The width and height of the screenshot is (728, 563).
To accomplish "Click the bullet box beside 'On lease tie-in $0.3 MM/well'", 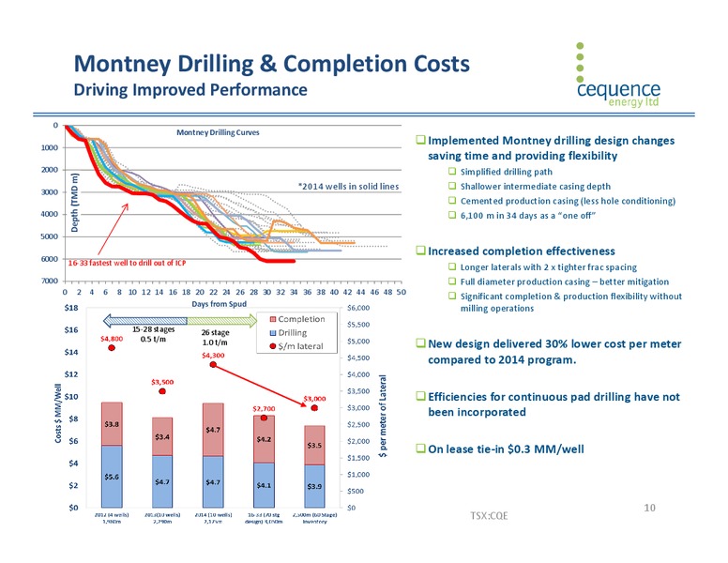I will click(420, 449).
